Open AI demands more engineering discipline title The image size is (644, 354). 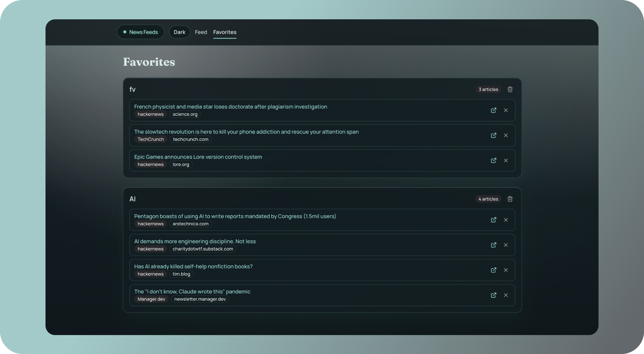pyautogui.click(x=195, y=241)
